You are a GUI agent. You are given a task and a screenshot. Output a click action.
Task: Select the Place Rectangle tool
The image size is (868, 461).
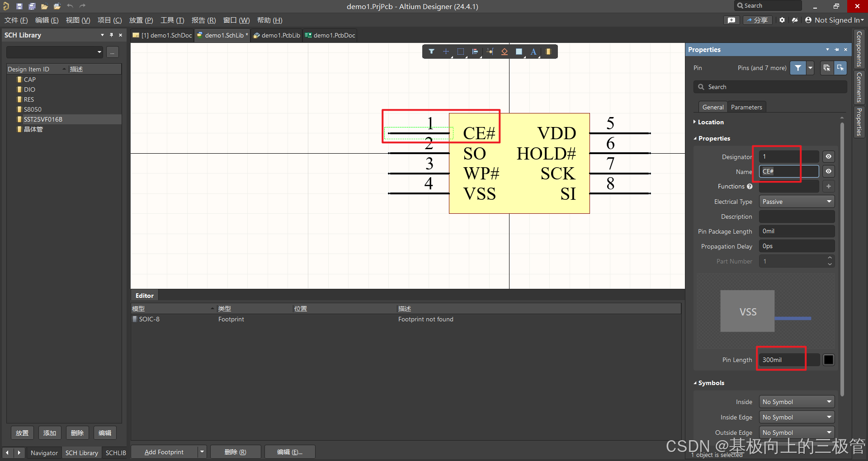click(519, 52)
